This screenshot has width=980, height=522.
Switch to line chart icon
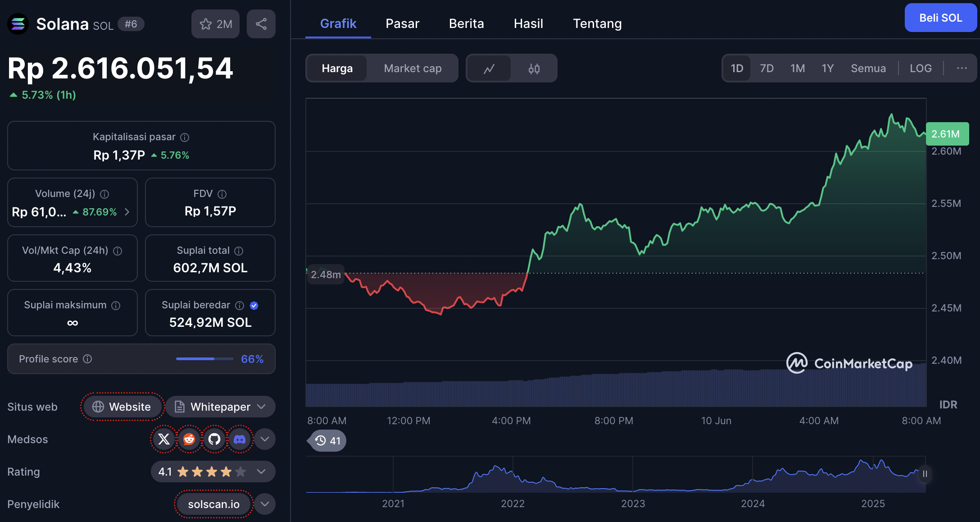(x=489, y=69)
